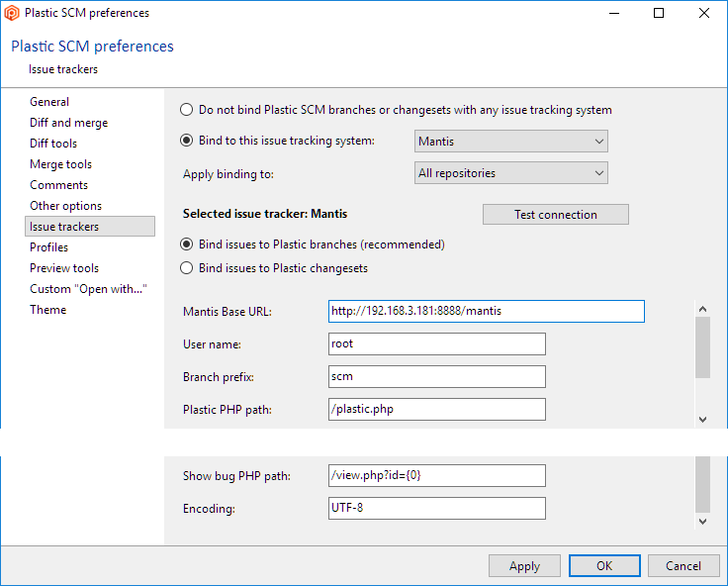The image size is (728, 586).
Task: Open the Profiles section
Action: click(x=48, y=247)
